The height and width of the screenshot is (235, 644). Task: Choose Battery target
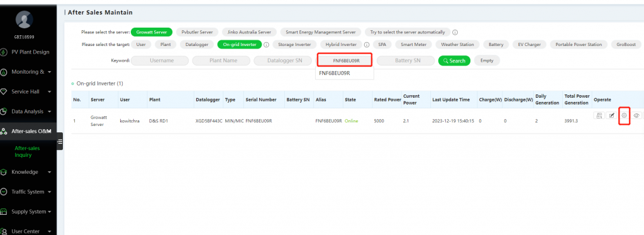coord(496,45)
